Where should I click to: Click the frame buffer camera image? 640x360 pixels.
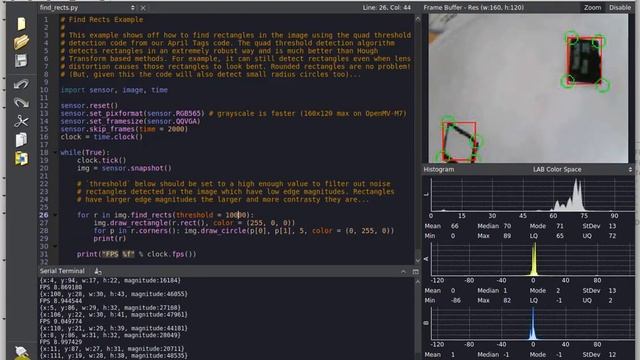point(528,88)
